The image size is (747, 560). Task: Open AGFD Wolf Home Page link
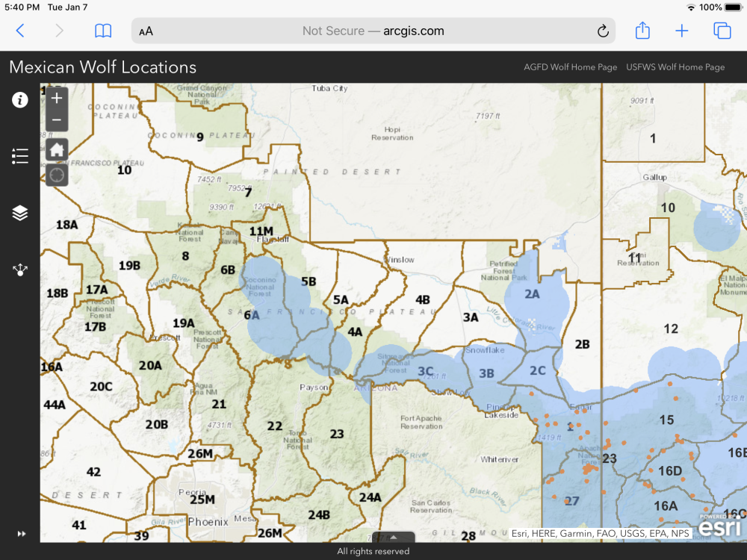pos(570,67)
